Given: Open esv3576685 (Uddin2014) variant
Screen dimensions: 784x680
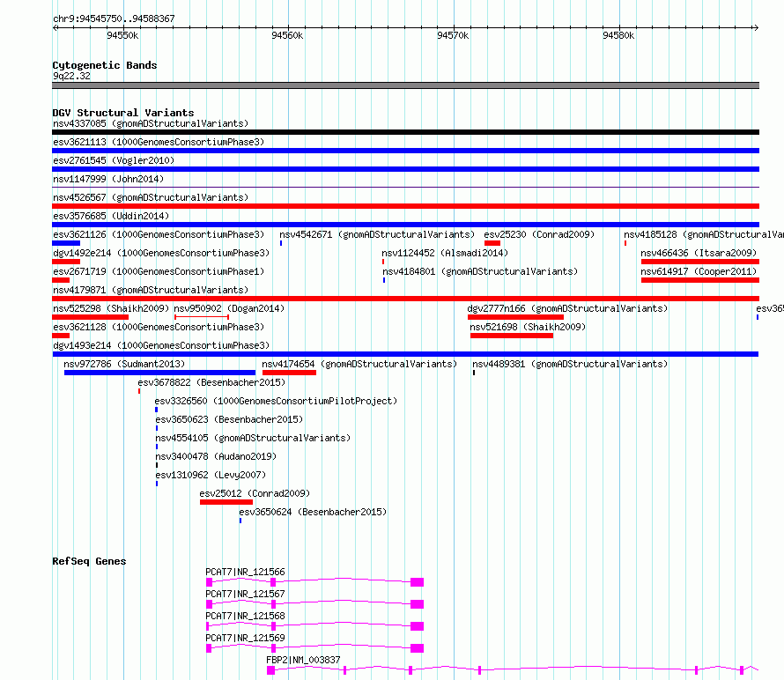Looking at the screenshot, I should coord(111,216).
